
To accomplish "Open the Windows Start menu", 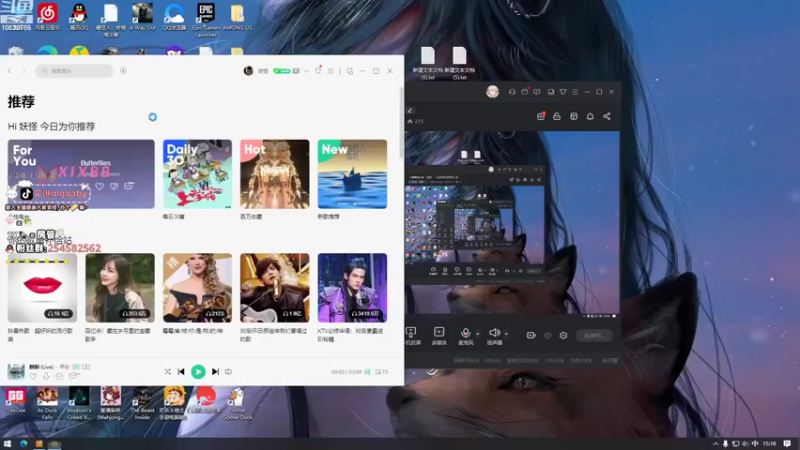I will pos(7,444).
